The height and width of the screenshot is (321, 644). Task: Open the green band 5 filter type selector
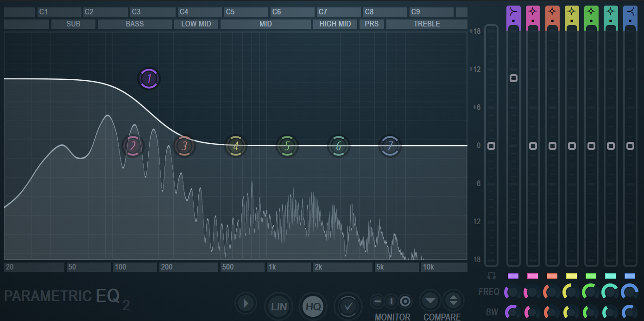(591, 11)
